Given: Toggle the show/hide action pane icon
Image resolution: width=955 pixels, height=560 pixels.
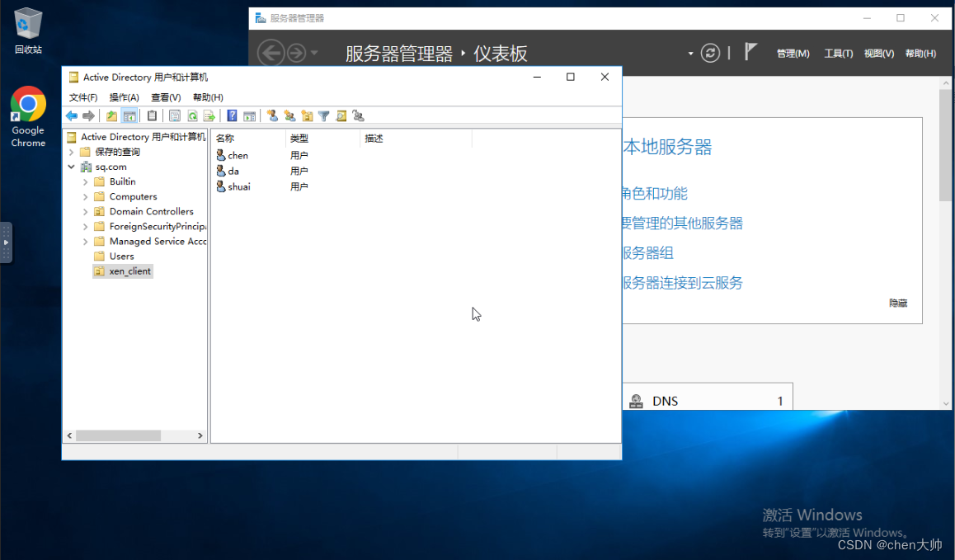Looking at the screenshot, I should 249,115.
